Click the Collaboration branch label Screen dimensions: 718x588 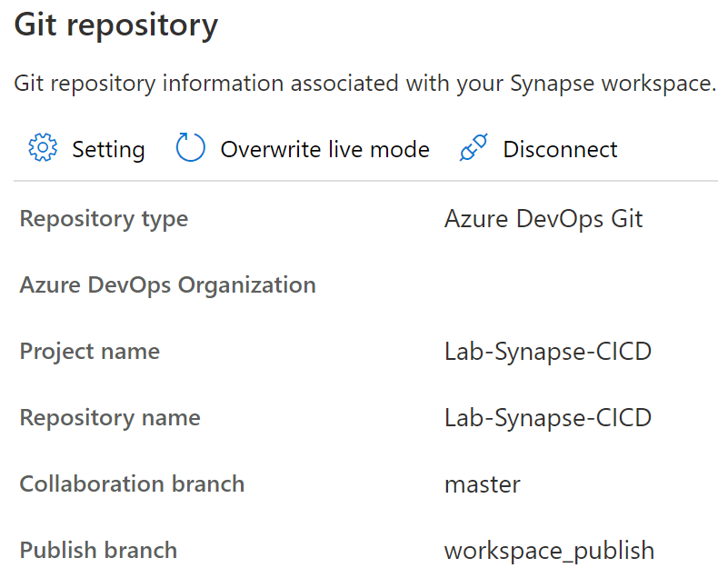132,483
